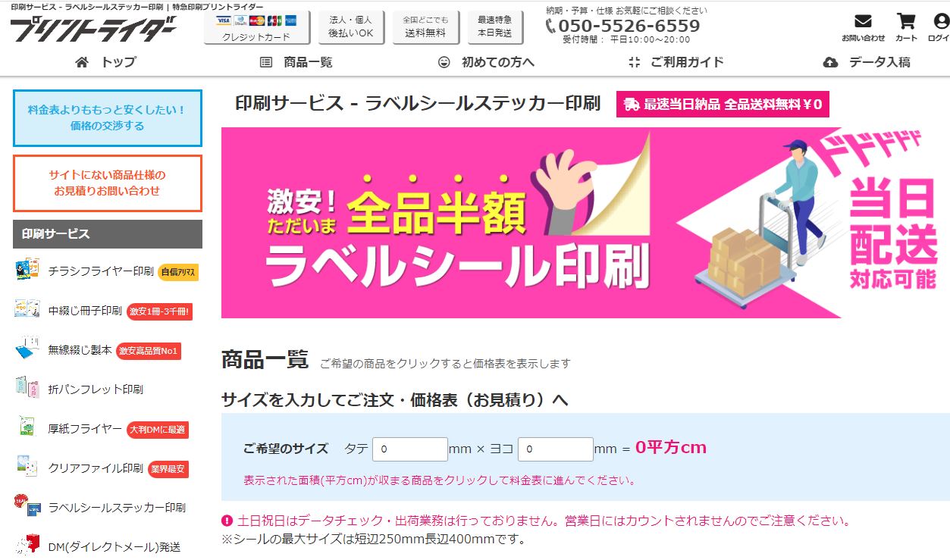The height and width of the screenshot is (560, 950).
Task: Open the envelope お問い合わせ contact icon
Action: pos(863,21)
